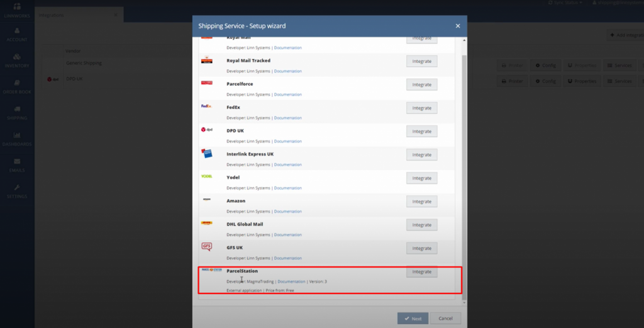Click Config for Generic Shipping row
The height and width of the screenshot is (328, 644).
click(545, 65)
